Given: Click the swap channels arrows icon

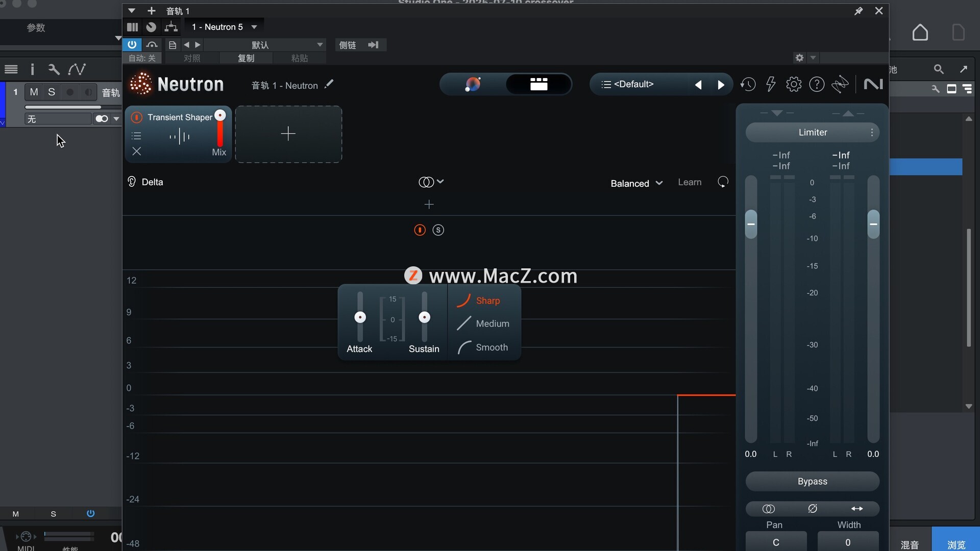Looking at the screenshot, I should [857, 509].
